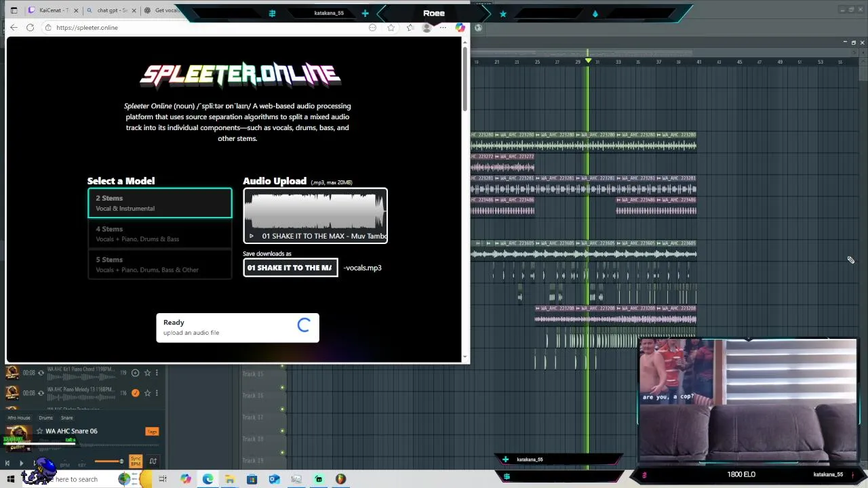Click the SPLEETER.ONLINE logo
The width and height of the screenshot is (868, 488).
click(239, 75)
